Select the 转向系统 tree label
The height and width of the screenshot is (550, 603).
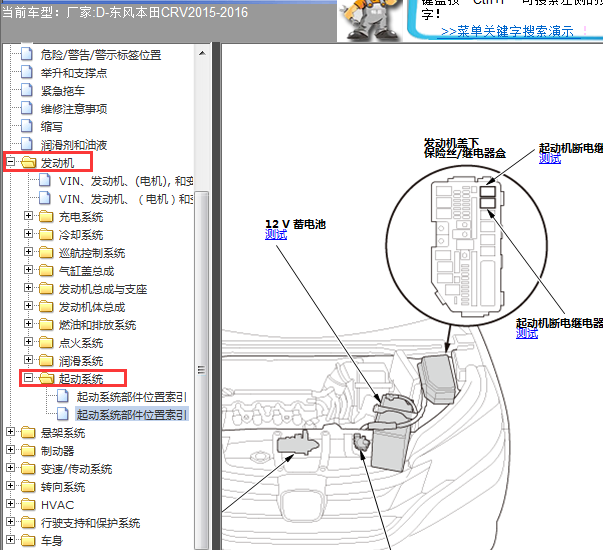[63, 487]
